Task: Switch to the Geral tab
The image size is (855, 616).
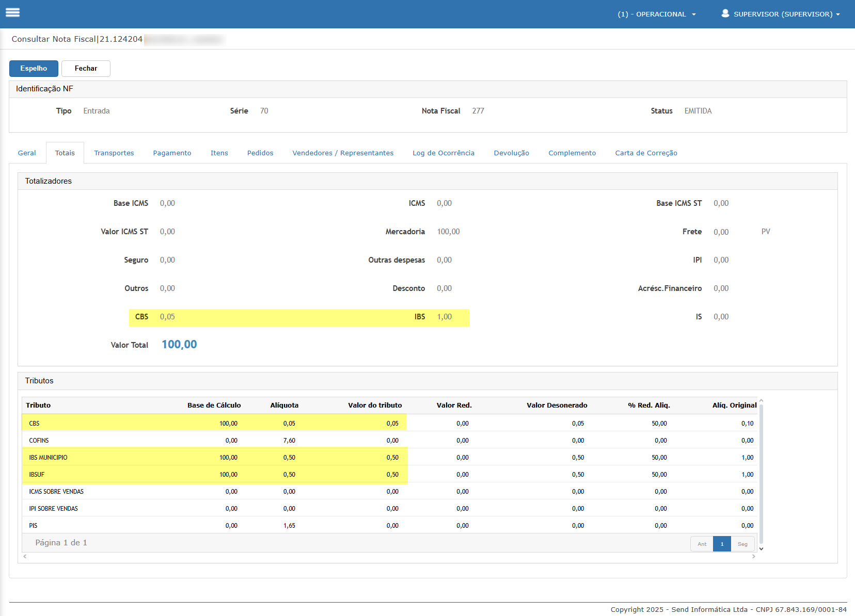Action: (x=27, y=153)
